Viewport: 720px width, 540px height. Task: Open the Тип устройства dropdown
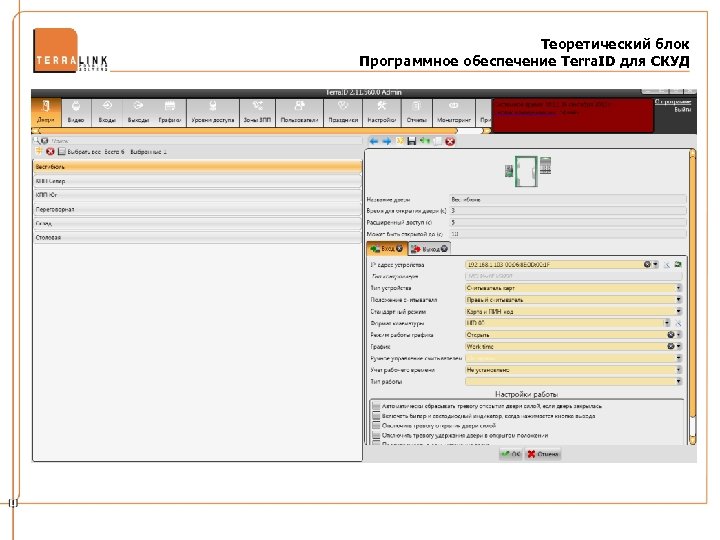pos(678,288)
